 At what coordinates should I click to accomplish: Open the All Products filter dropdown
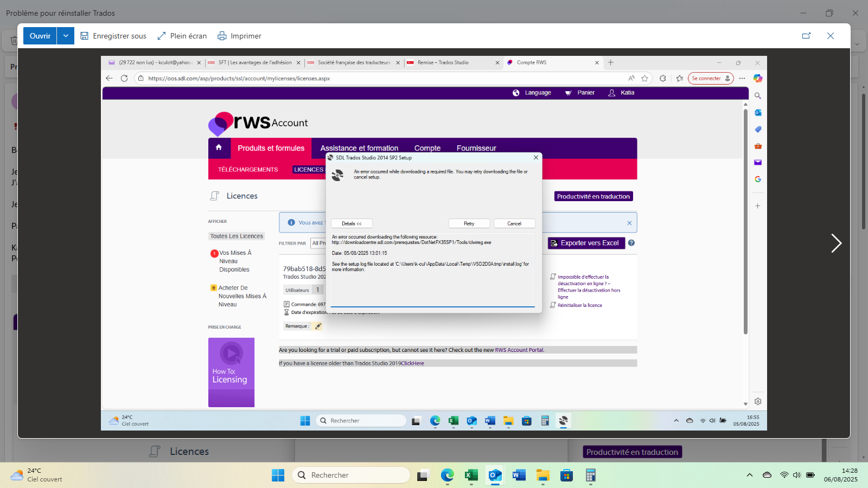pyautogui.click(x=320, y=243)
